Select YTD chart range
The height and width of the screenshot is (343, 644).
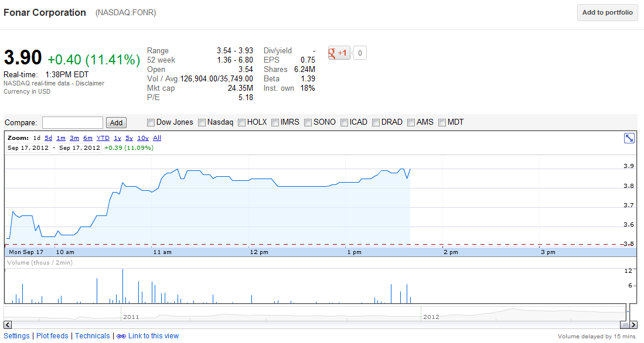103,138
